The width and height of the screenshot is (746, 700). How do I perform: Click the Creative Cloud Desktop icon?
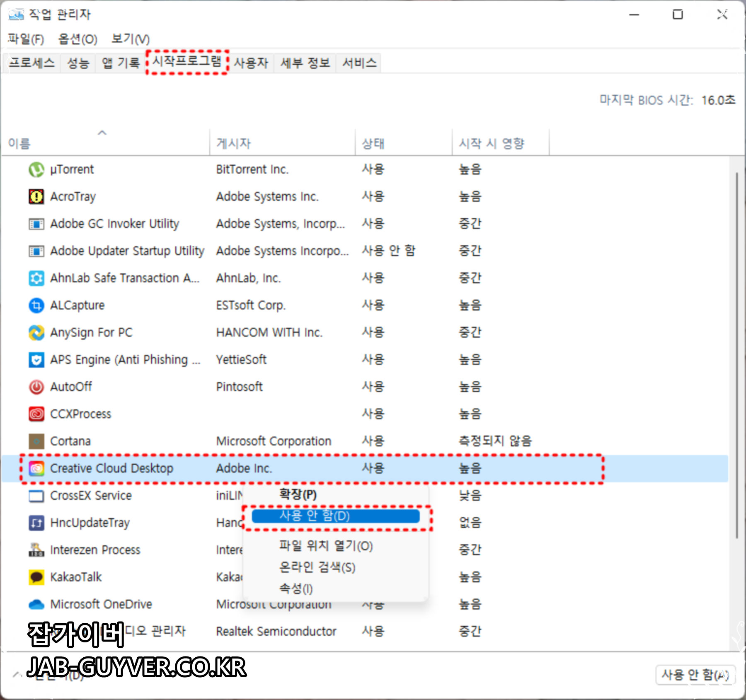tap(36, 469)
